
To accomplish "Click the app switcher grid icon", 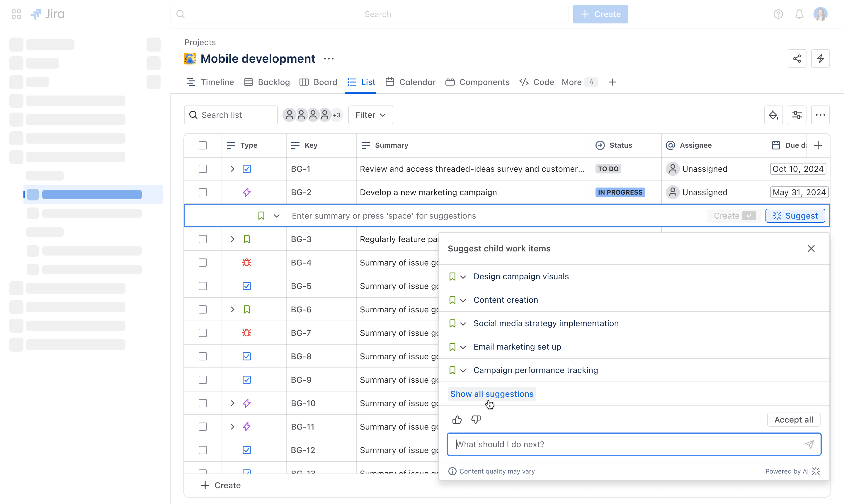I will coord(16,14).
